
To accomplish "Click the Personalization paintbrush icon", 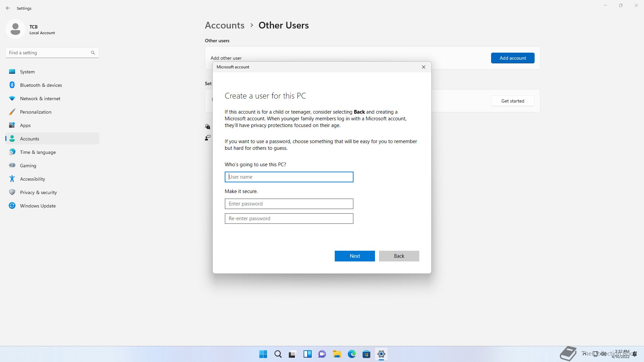I will pyautogui.click(x=12, y=112).
